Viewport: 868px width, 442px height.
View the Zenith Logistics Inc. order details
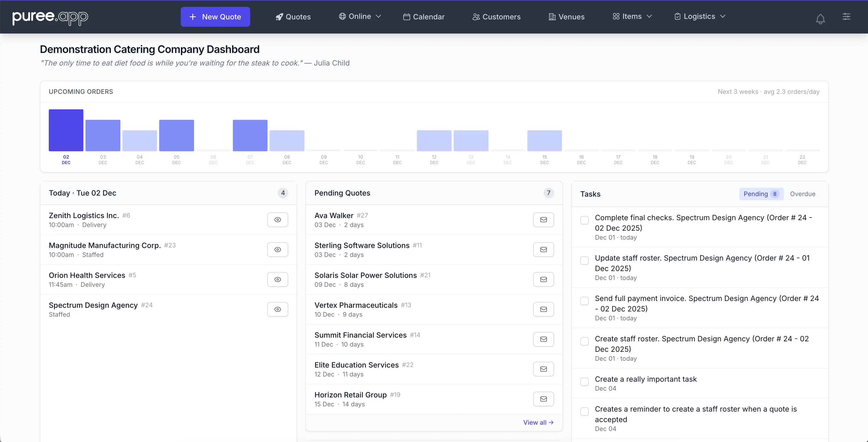[x=278, y=220]
